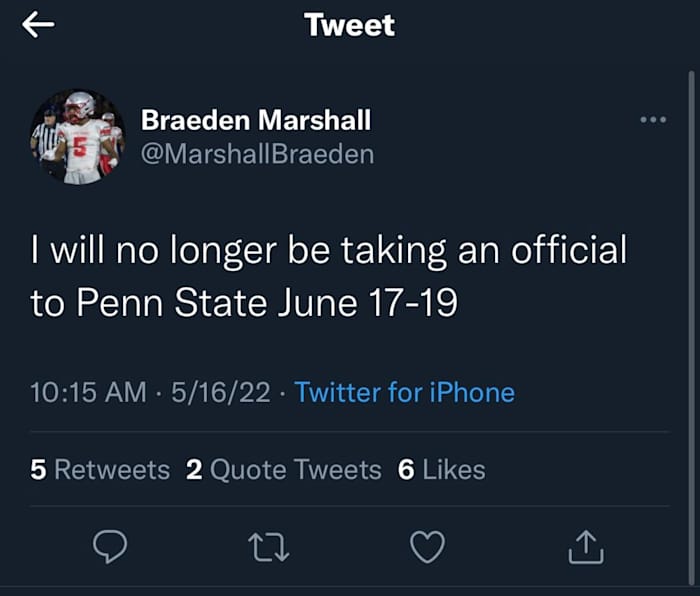Viewport: 700px width, 596px height.
Task: Reply using the speech bubble icon
Action: point(109,545)
